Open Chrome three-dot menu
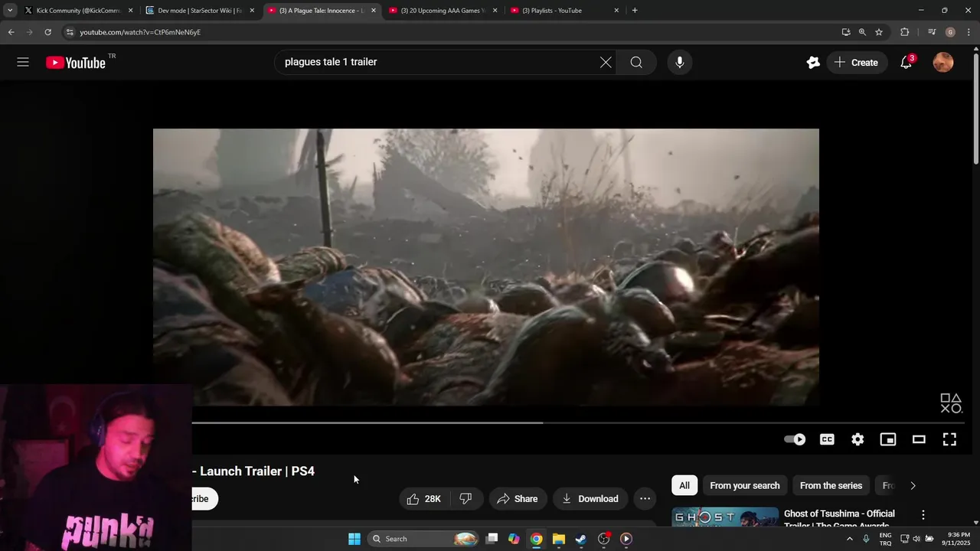Image resolution: width=980 pixels, height=551 pixels. 969,32
